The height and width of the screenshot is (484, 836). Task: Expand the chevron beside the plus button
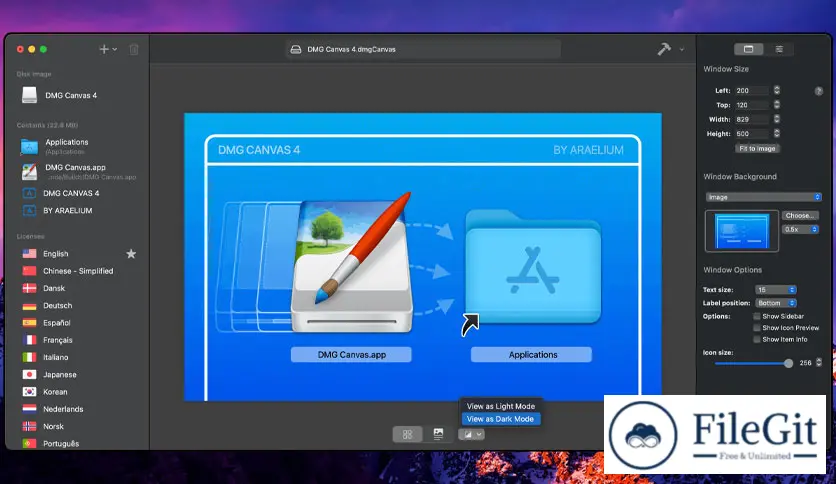click(115, 50)
